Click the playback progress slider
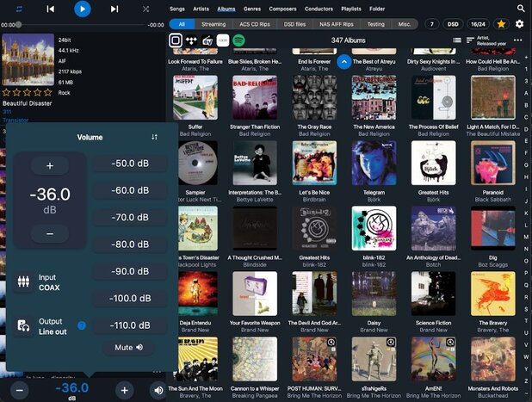532x402 pixels. (82, 24)
